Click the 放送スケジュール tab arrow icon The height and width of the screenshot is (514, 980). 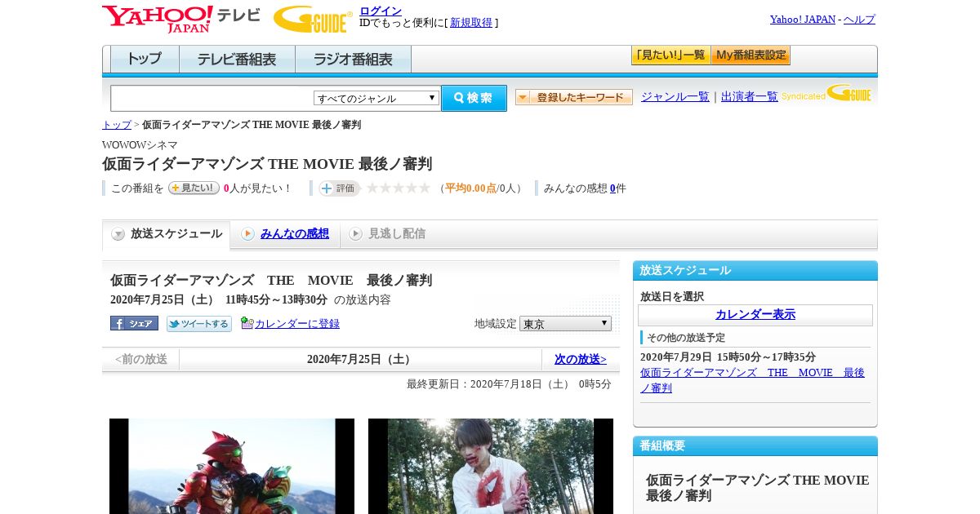[x=118, y=234]
